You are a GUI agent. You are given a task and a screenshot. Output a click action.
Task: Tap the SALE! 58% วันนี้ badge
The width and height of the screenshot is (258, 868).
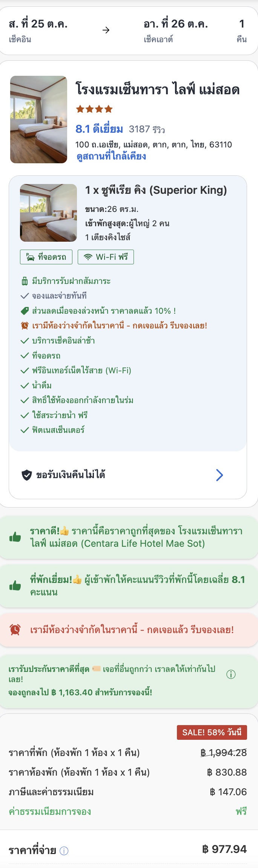(212, 732)
